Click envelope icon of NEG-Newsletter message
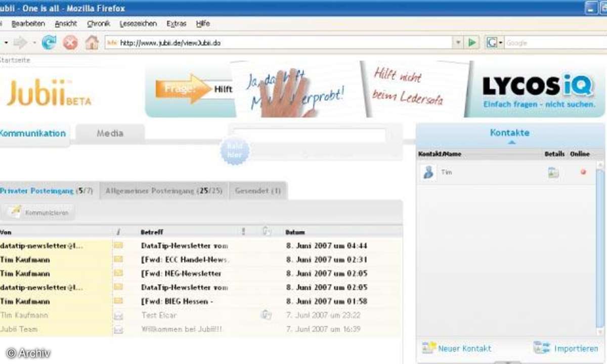 coord(118,273)
